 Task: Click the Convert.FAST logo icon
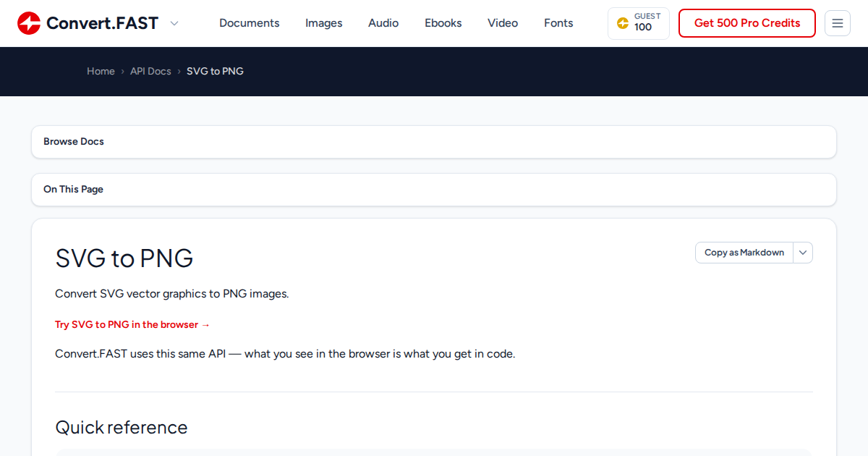coord(29,23)
